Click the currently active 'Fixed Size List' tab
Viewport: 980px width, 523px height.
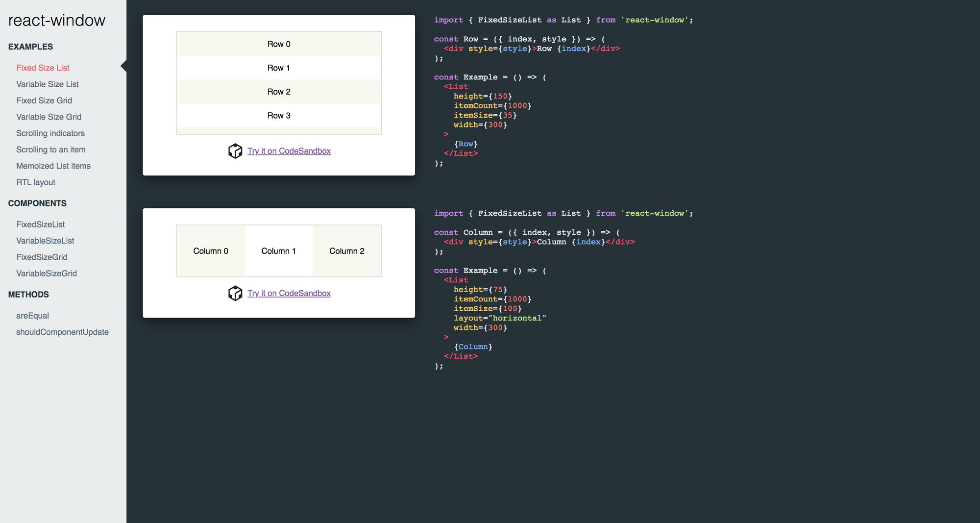(43, 68)
